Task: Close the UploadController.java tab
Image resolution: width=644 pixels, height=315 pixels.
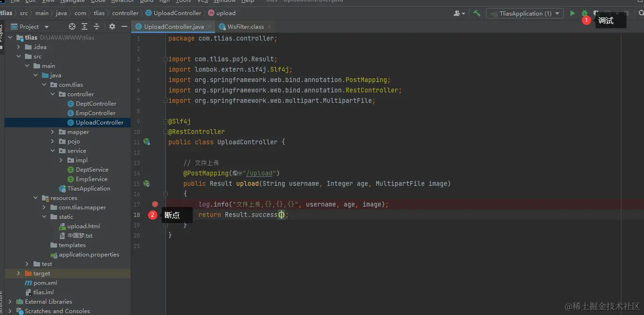Action: (210, 27)
